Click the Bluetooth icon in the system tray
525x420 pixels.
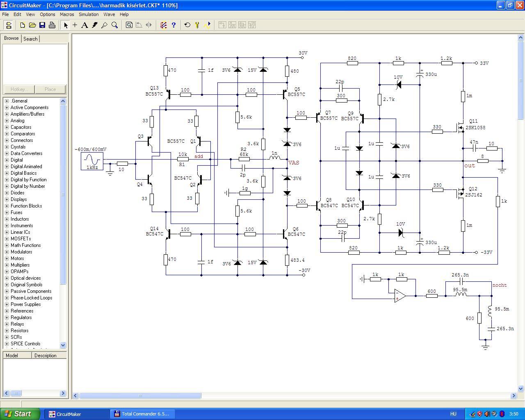(502, 414)
